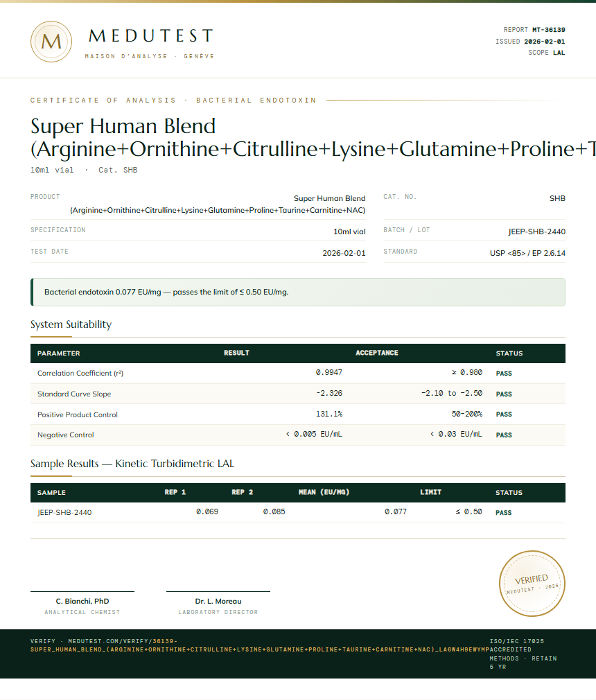Click the Sample Results Kinetic Turbidimetric heading

pos(132,464)
